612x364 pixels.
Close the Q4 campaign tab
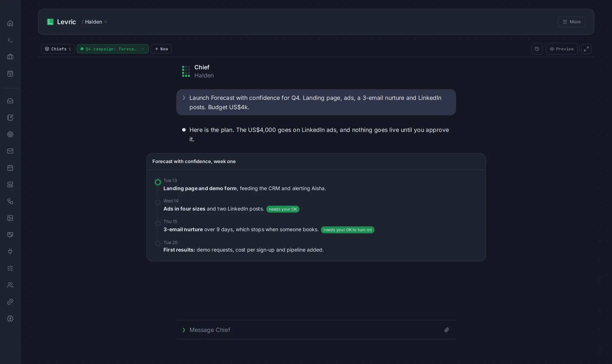[x=143, y=49]
